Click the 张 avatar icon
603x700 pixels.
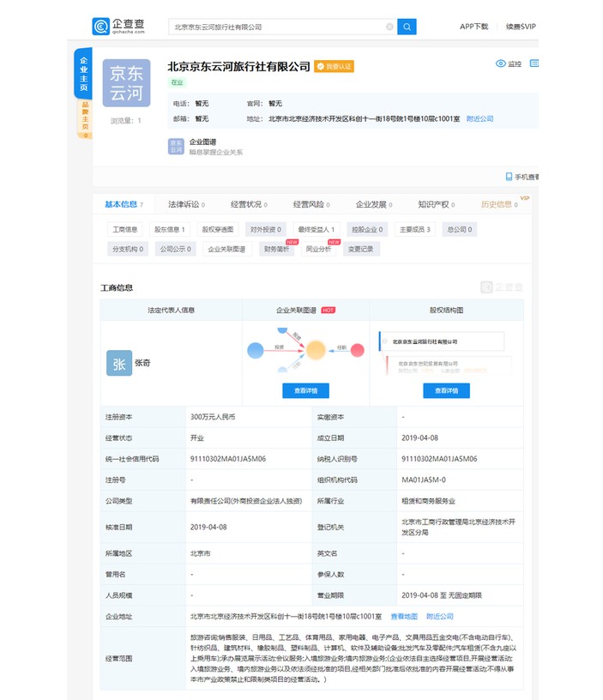[x=119, y=363]
